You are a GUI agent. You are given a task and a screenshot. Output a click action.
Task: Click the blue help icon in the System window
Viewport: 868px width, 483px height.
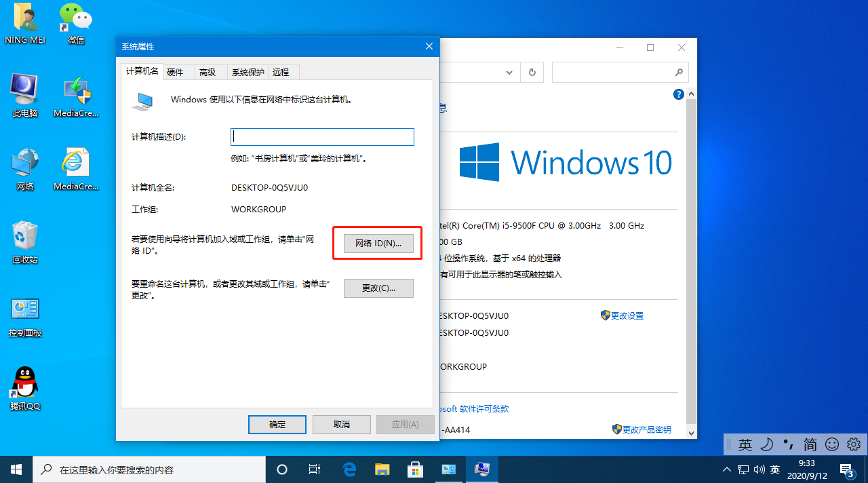pos(679,94)
